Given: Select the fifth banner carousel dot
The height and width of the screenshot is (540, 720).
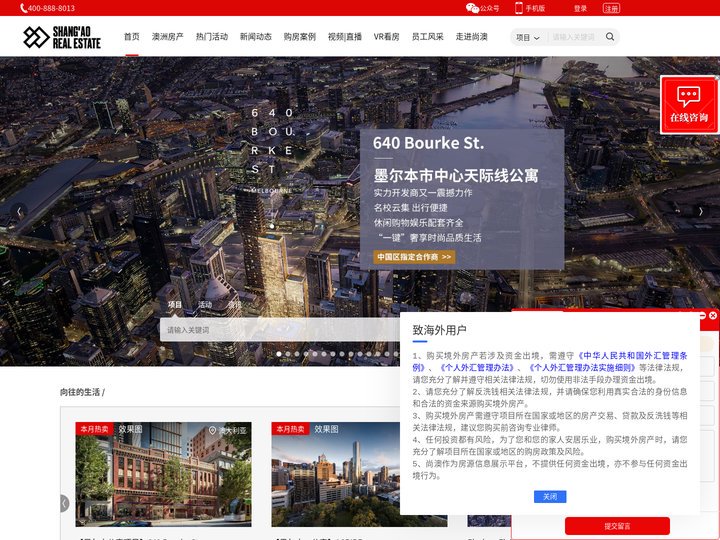Looking at the screenshot, I should 315,354.
